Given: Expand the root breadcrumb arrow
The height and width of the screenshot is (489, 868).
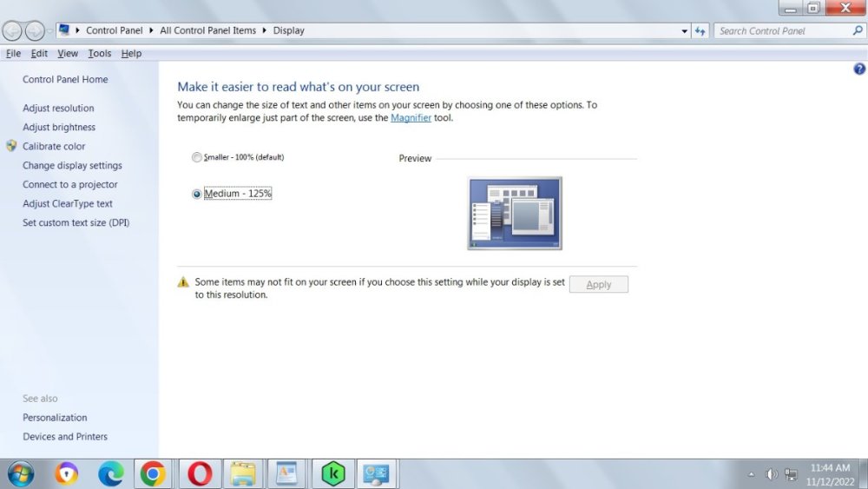Looking at the screenshot, I should 77,30.
